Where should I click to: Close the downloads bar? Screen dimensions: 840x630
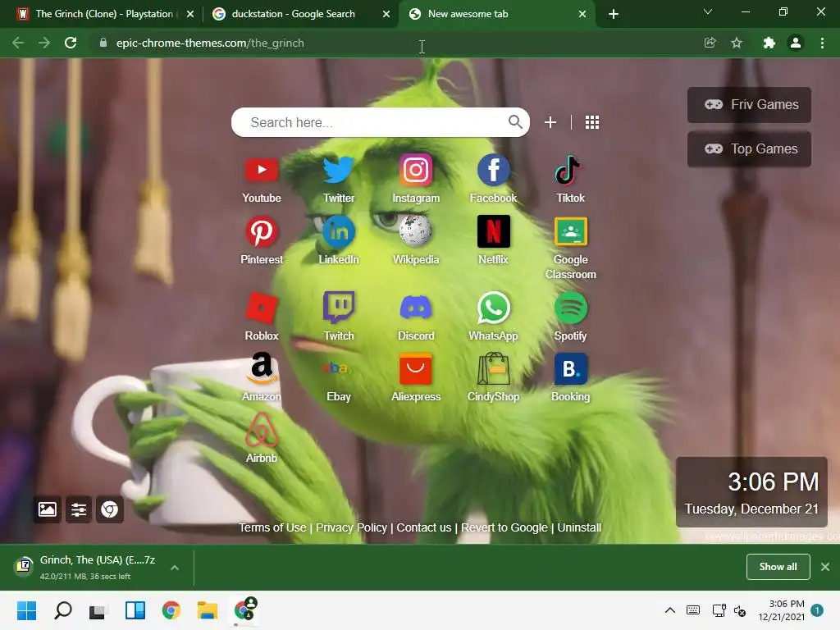[825, 567]
